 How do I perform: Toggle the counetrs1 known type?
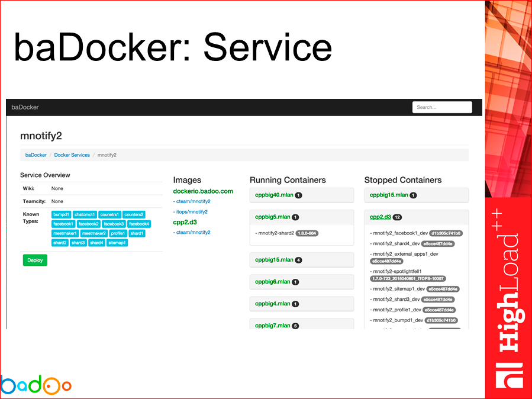(110, 214)
